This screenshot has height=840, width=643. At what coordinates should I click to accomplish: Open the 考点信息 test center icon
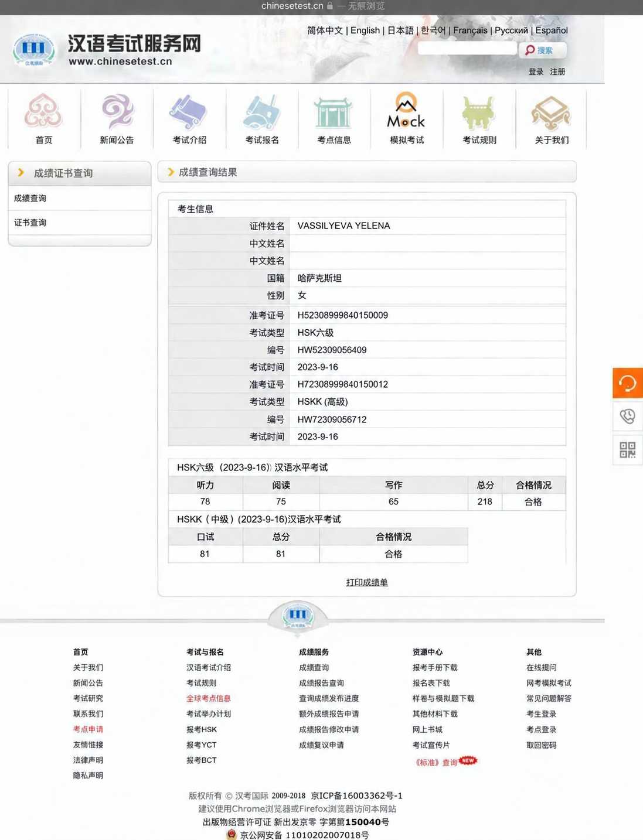[334, 119]
